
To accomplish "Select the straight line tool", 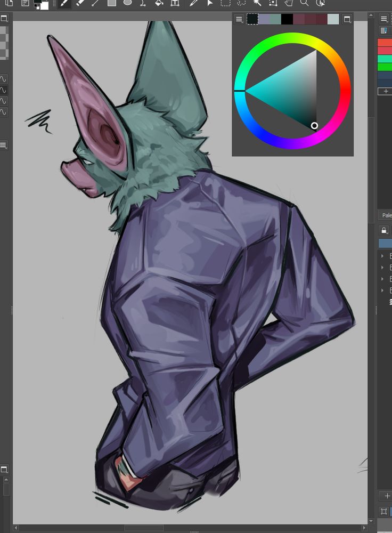I will 95,3.
